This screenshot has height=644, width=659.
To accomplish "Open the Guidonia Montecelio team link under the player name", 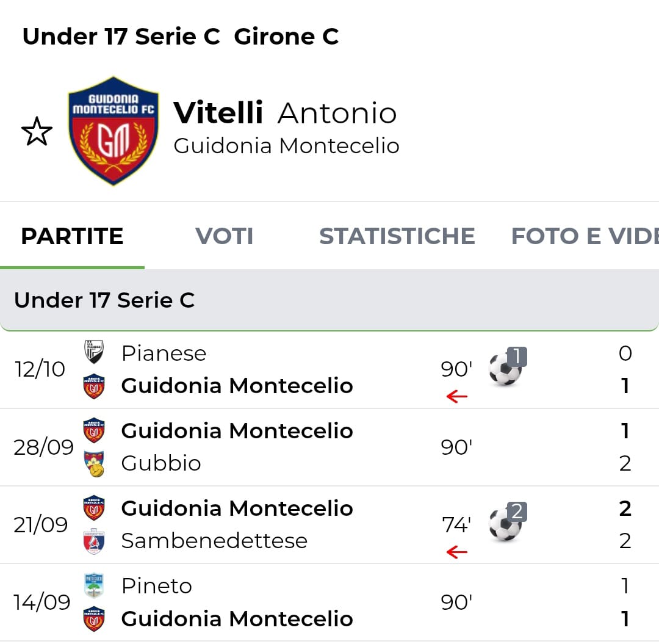I will pyautogui.click(x=286, y=146).
